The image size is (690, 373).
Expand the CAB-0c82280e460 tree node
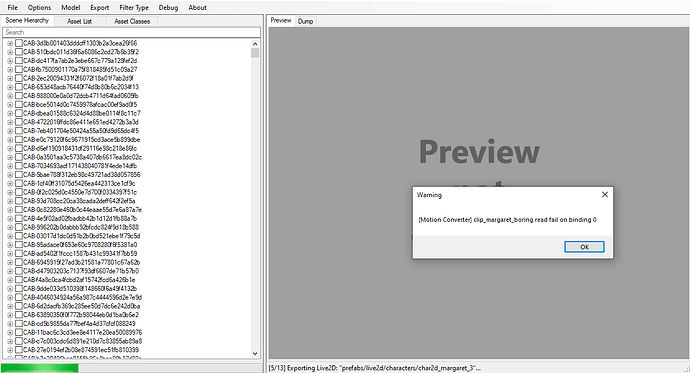(x=10, y=210)
